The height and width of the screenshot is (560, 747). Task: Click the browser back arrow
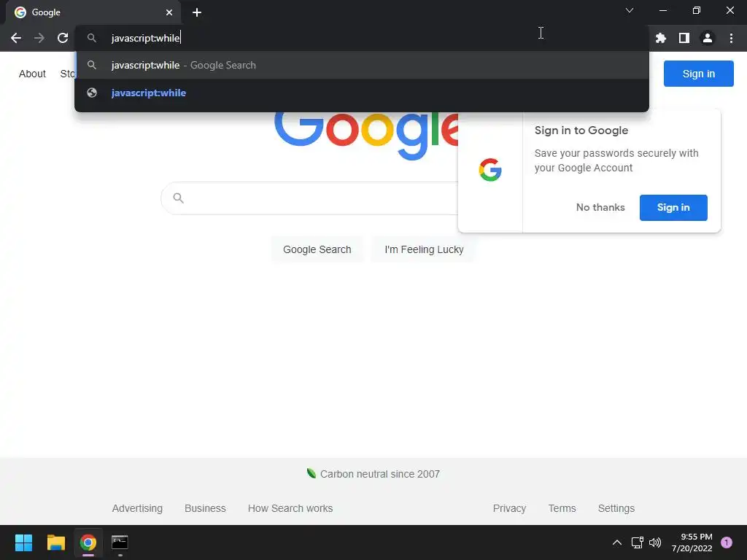coord(16,38)
